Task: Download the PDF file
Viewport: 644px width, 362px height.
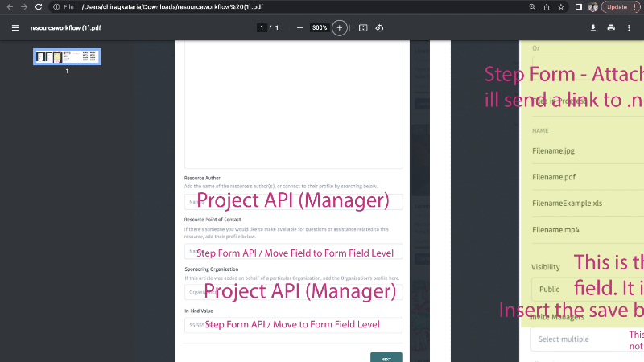Action: 593,28
